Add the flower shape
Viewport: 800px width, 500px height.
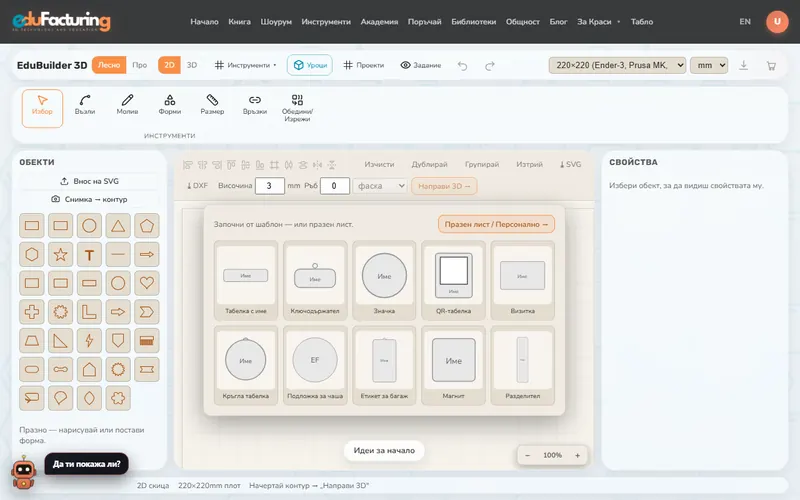[118, 397]
